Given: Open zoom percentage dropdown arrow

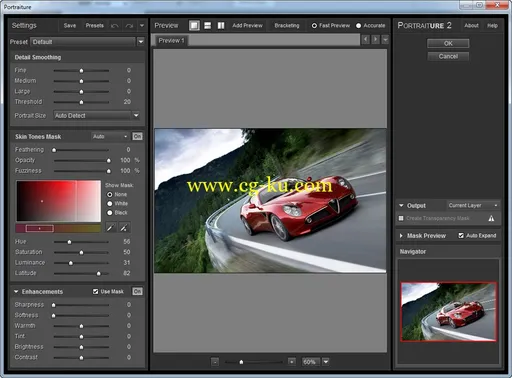Looking at the screenshot, I should coord(326,362).
